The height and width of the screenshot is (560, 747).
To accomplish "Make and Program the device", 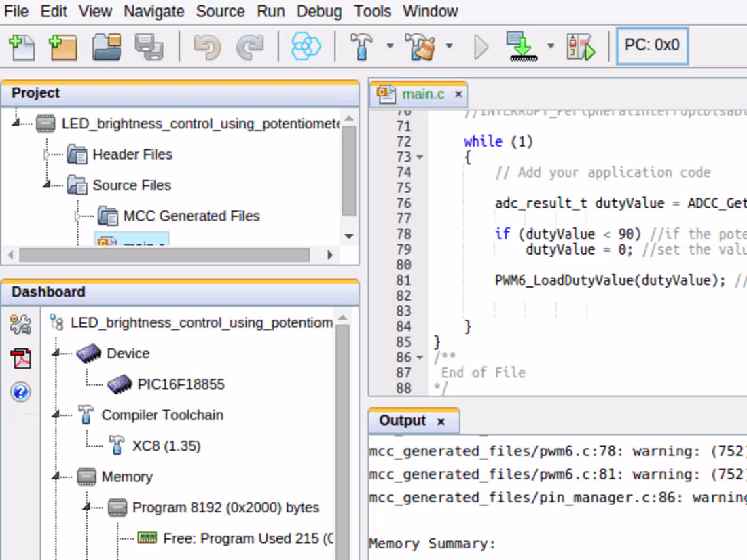I will [519, 47].
